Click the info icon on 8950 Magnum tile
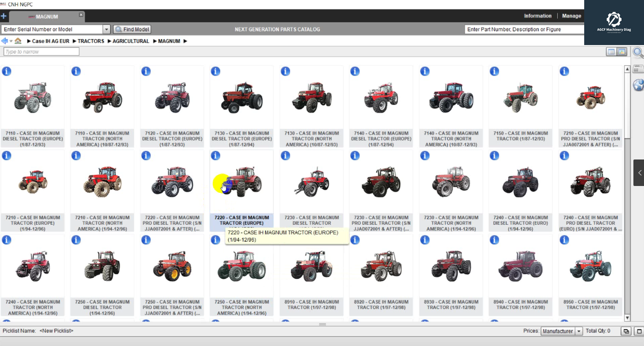The height and width of the screenshot is (346, 644). pyautogui.click(x=564, y=239)
